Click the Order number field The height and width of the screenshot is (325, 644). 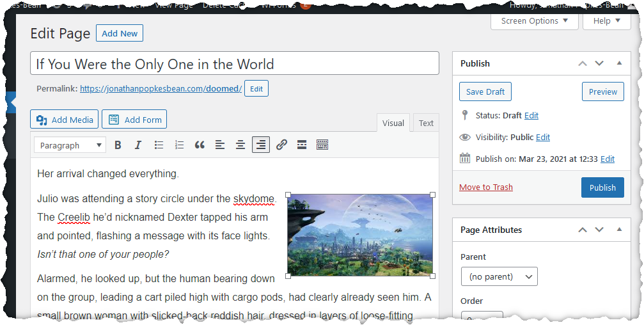click(x=482, y=317)
